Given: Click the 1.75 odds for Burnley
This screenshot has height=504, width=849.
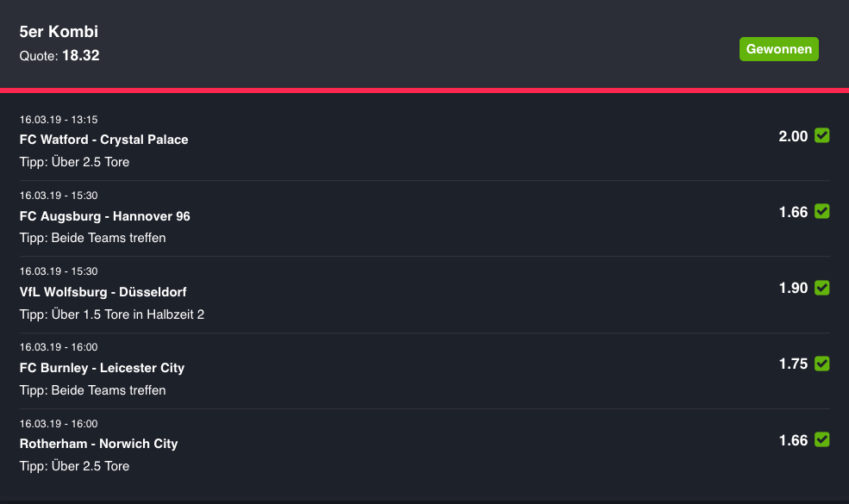Looking at the screenshot, I should 793,364.
